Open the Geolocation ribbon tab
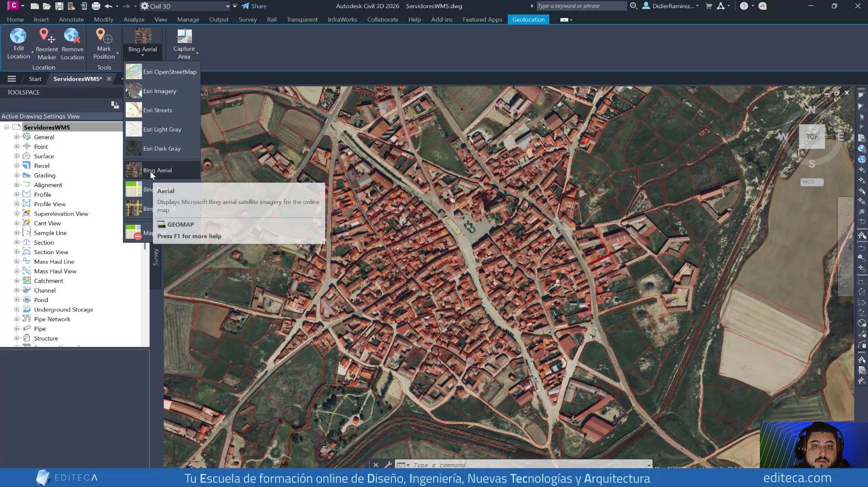The image size is (868, 487). point(529,19)
